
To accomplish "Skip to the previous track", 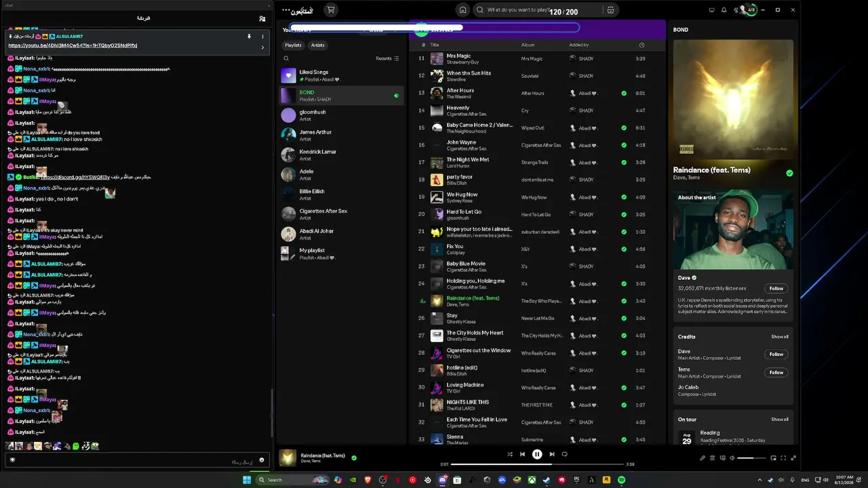I will (522, 454).
